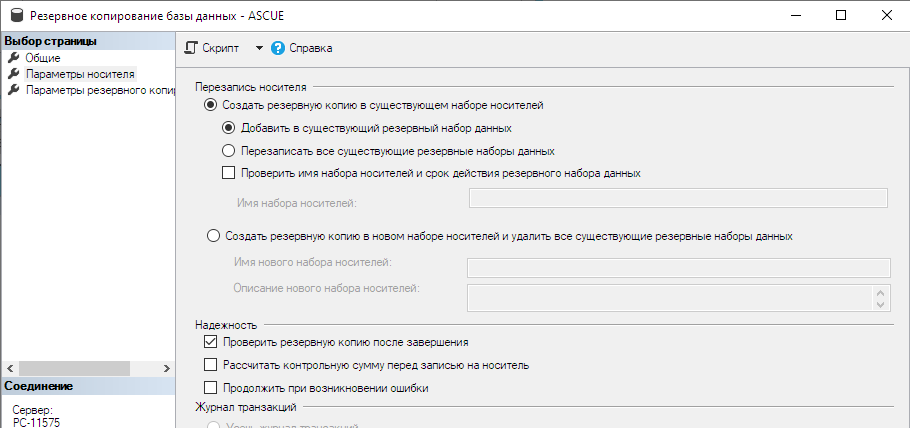The image size is (910, 428).
Task: Click wrench icon beside Параметры носителя
Action: (x=14, y=74)
